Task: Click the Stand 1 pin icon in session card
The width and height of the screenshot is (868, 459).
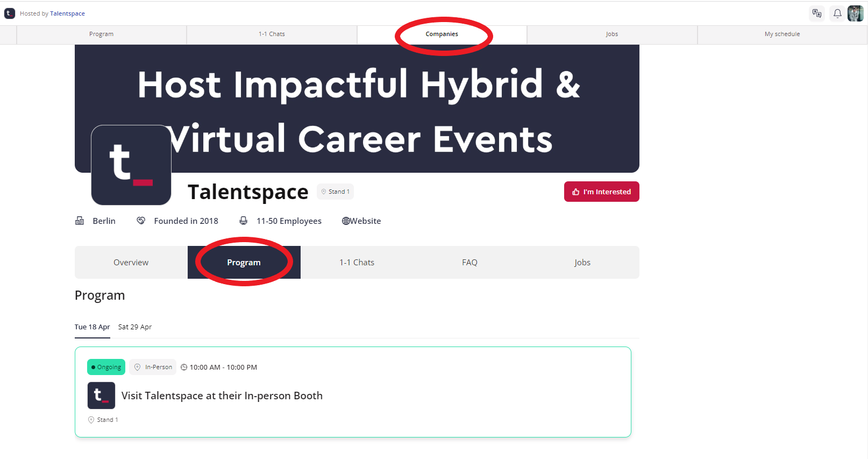Action: 91,420
